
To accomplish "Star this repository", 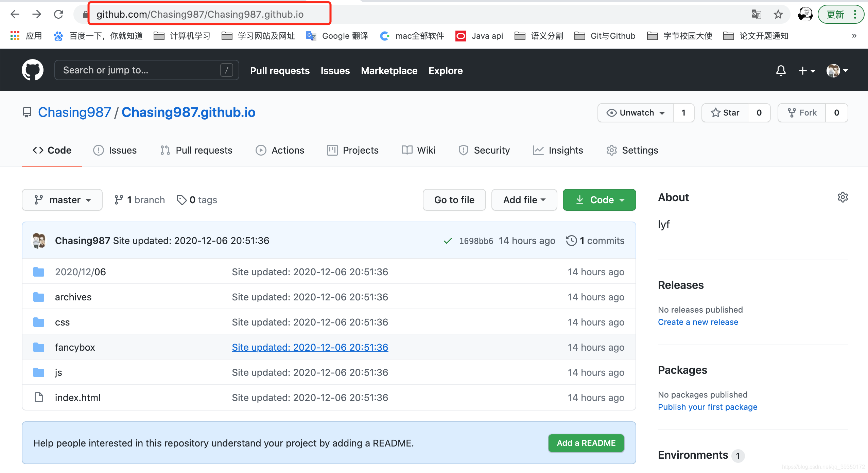I will click(725, 113).
